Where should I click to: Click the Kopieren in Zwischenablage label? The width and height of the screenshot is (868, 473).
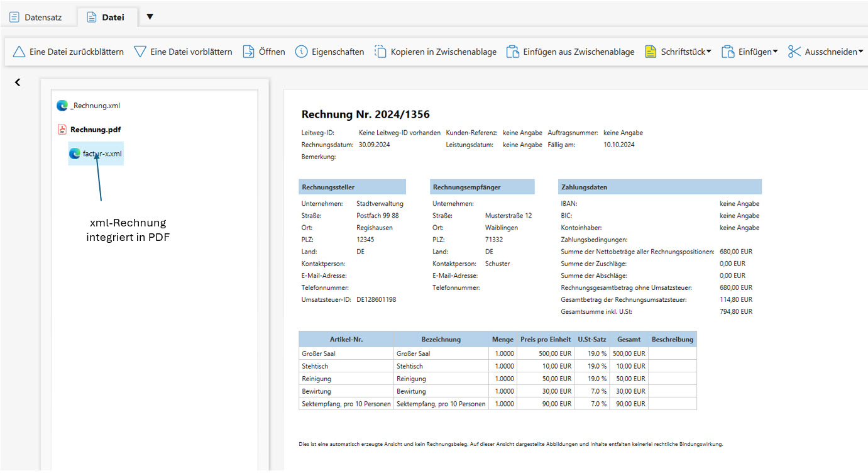pyautogui.click(x=444, y=52)
